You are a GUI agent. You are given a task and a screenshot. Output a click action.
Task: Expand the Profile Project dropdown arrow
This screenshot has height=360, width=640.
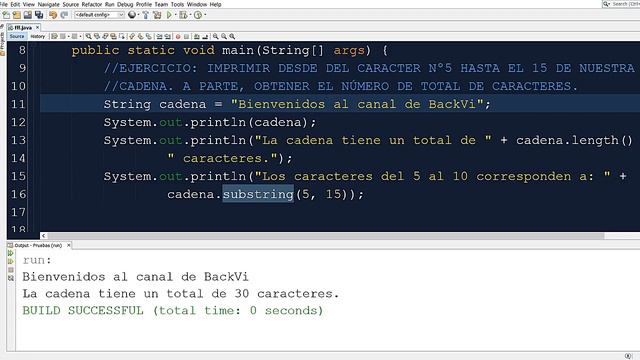pyautogui.click(x=205, y=15)
